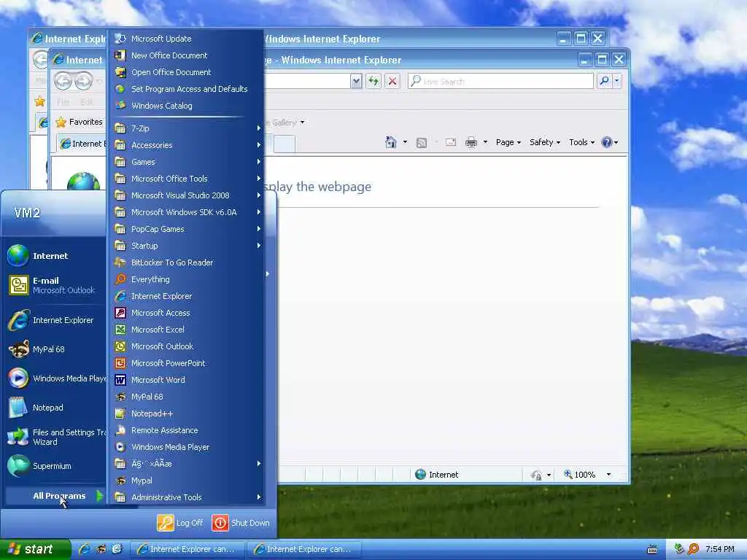Open Set Program Access and Defaults
Image resolution: width=747 pixels, height=560 pixels.
point(186,88)
